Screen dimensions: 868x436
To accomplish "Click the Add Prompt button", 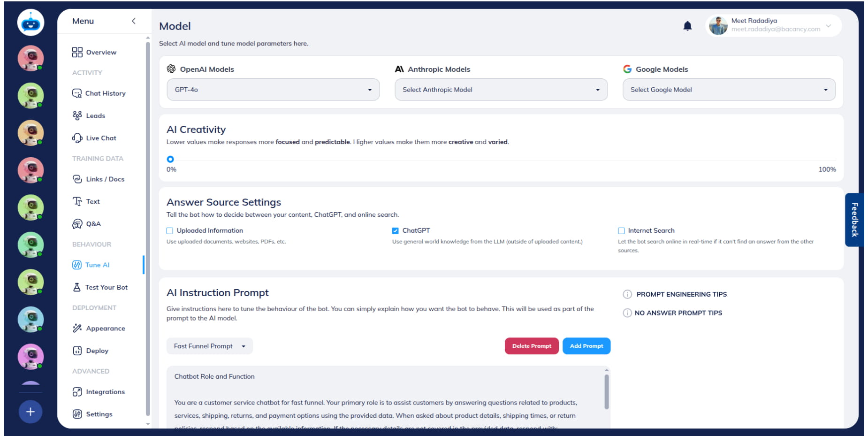I will (x=586, y=346).
